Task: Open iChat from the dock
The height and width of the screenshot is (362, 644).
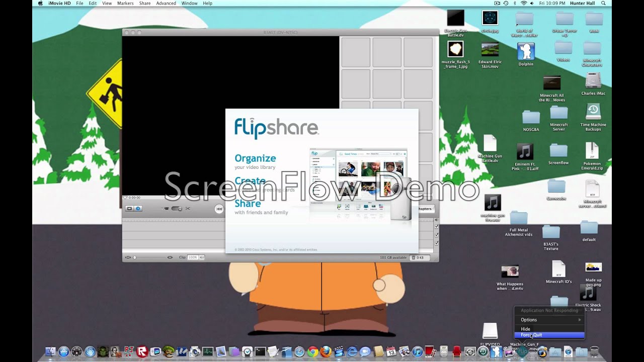Action: click(365, 351)
